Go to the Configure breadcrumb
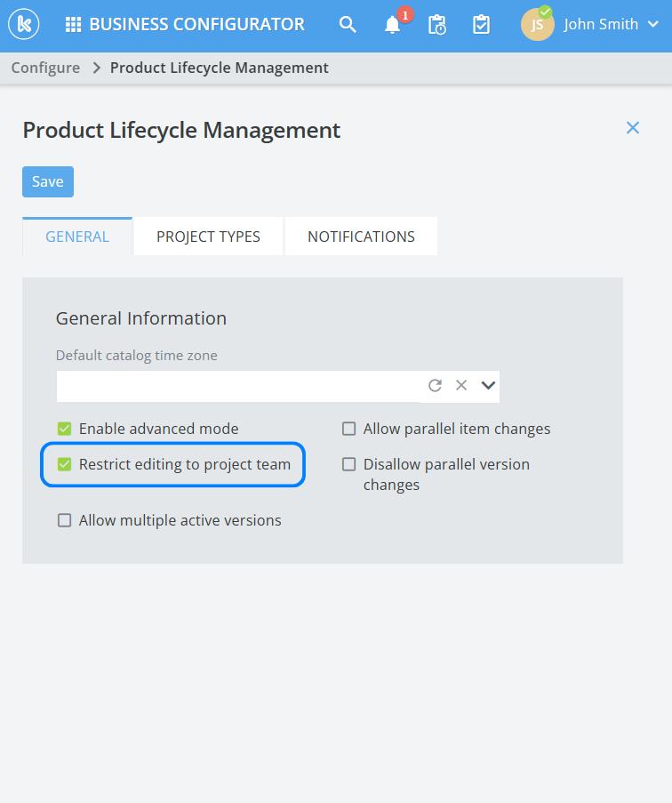672x803 pixels. click(45, 68)
